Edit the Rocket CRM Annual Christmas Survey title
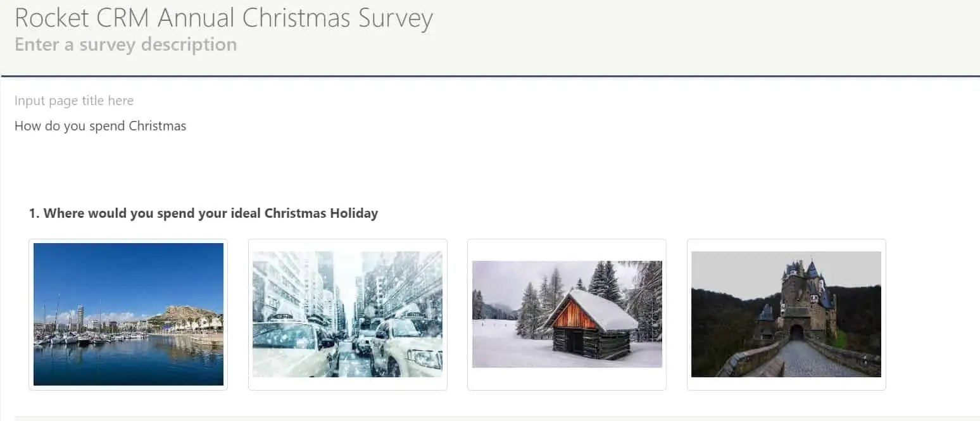Screen dimensions: 980x421 [x=223, y=18]
